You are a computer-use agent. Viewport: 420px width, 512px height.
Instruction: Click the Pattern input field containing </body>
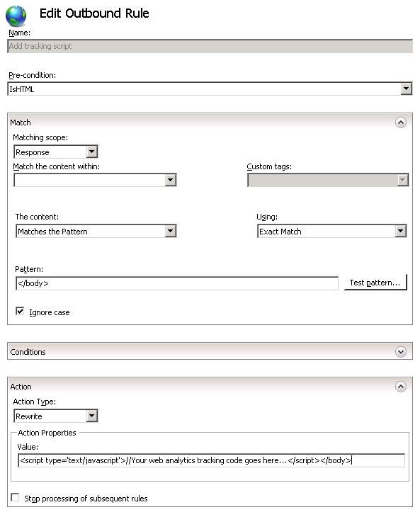point(177,283)
